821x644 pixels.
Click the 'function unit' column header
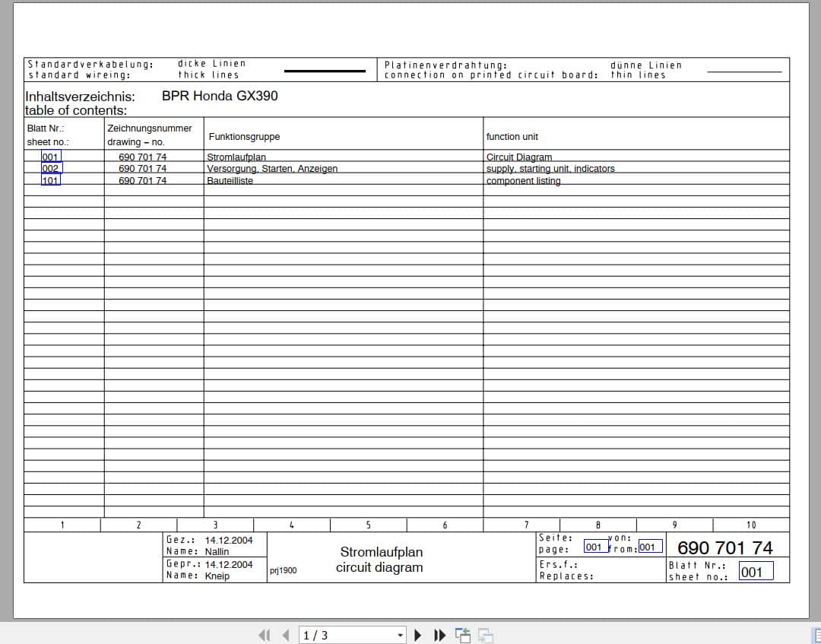point(512,137)
